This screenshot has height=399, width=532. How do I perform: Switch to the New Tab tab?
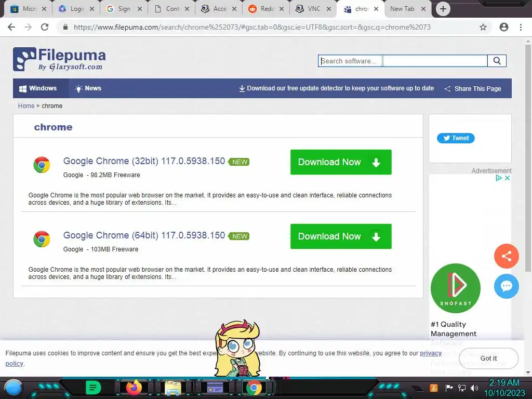pyautogui.click(x=403, y=9)
